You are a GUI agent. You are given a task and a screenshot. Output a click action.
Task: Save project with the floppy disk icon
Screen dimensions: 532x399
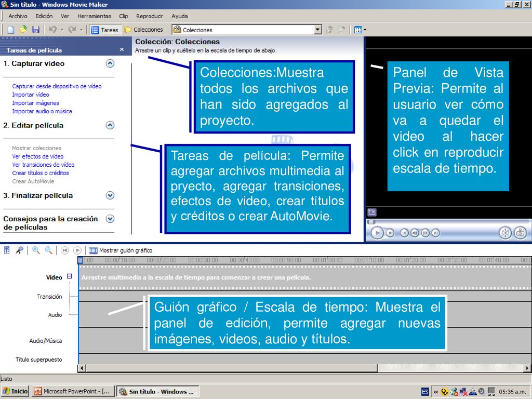(x=36, y=30)
